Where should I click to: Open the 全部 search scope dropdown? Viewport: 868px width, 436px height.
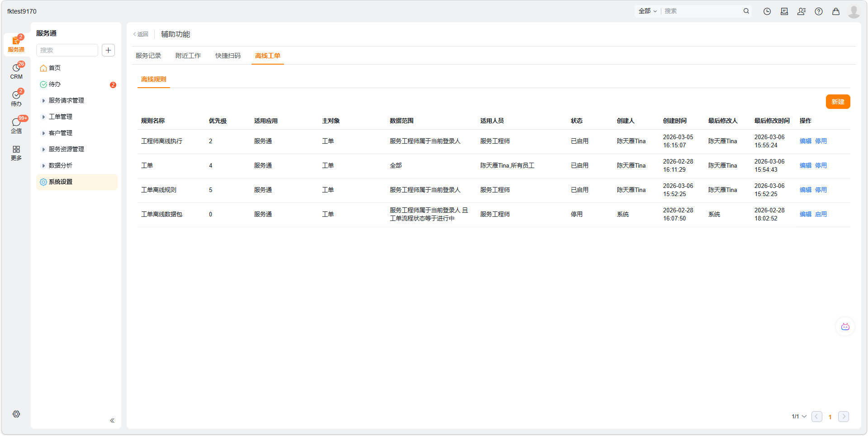648,11
